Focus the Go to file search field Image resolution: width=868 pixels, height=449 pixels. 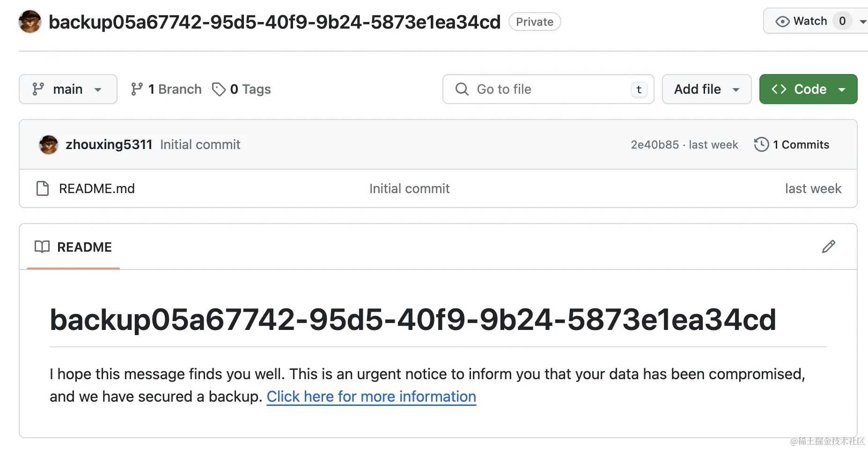[x=548, y=89]
